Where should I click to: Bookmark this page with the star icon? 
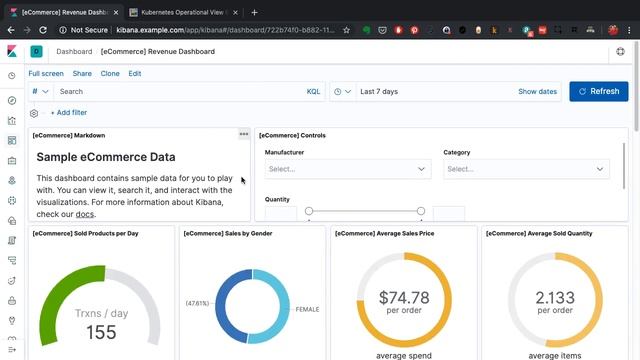pos(347,30)
